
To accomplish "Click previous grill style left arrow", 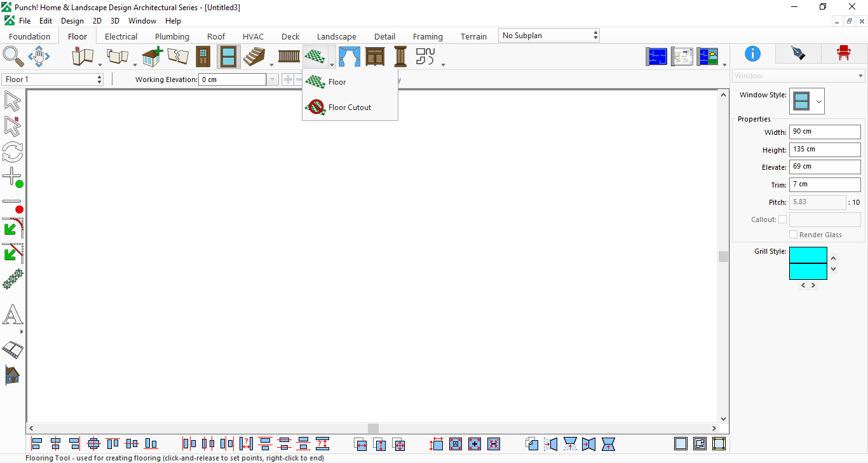I will 803,286.
